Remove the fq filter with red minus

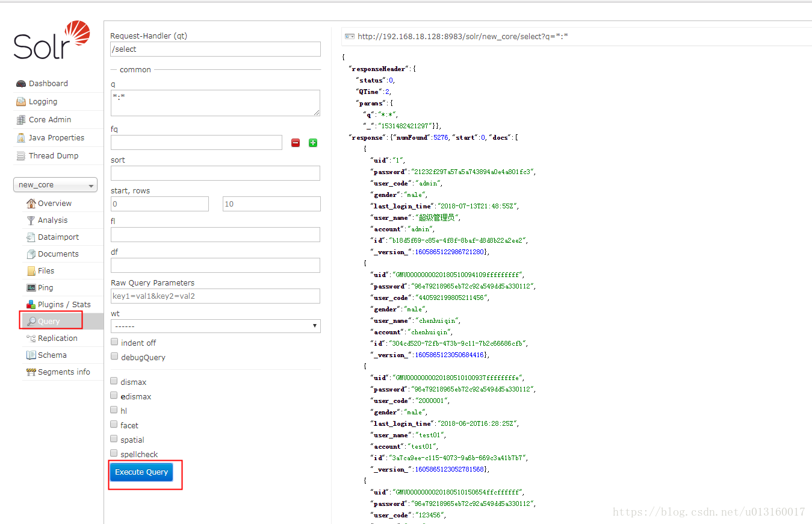pos(296,143)
